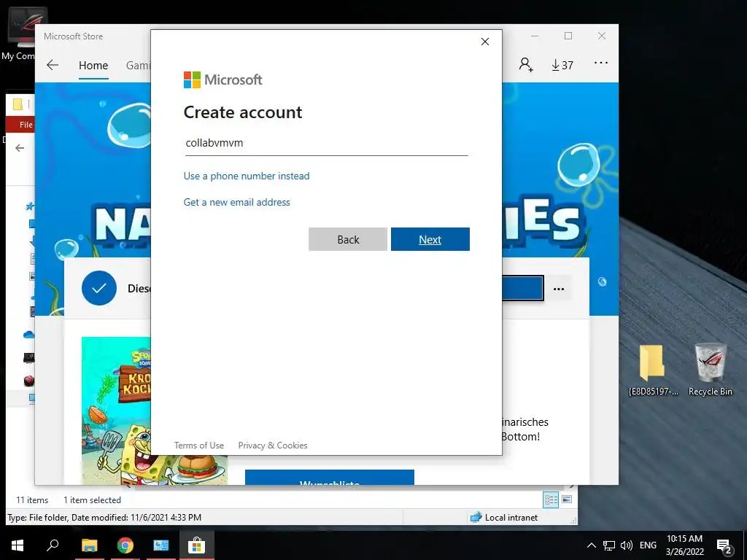Click the ellipsis button beside the blue action button
Image resolution: width=747 pixels, height=560 pixels.
click(x=559, y=289)
